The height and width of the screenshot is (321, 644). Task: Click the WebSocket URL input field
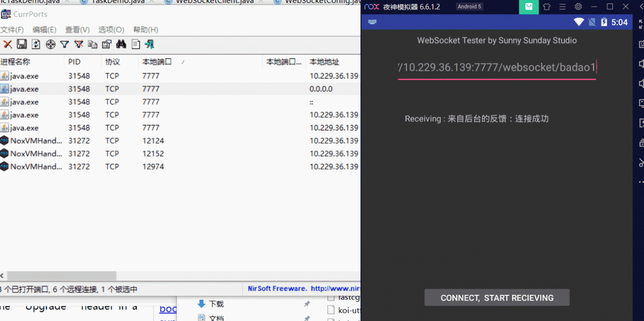coord(497,67)
